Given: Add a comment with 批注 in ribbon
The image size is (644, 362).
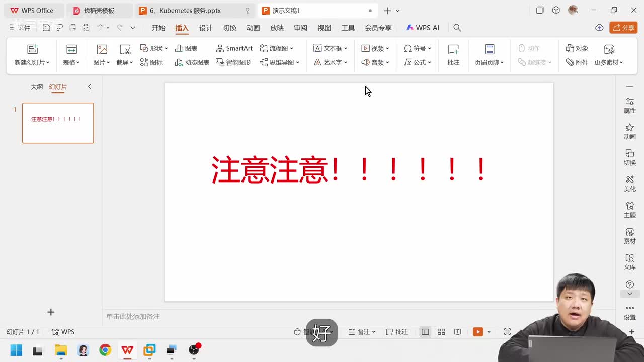Looking at the screenshot, I should tap(453, 55).
